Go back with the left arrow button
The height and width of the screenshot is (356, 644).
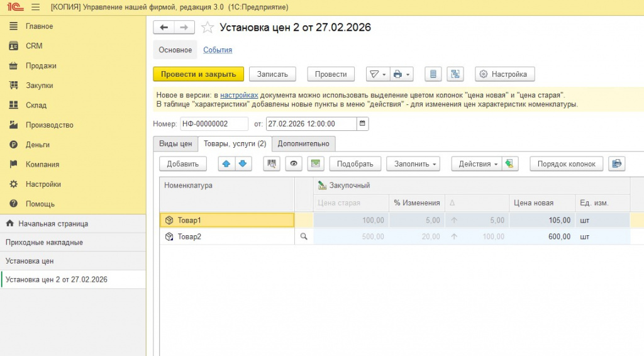click(164, 28)
